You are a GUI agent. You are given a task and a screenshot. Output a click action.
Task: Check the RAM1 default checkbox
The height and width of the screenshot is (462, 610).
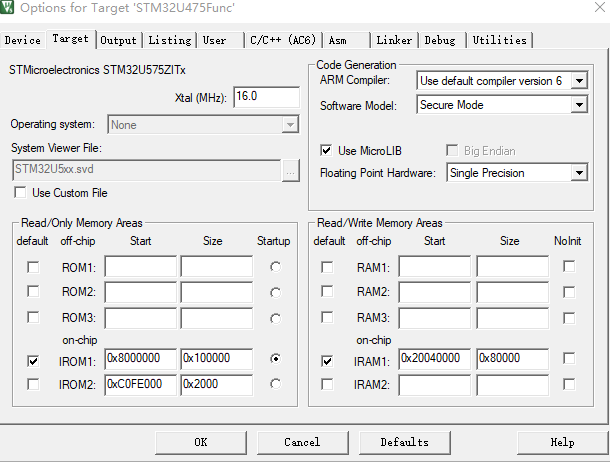coord(327,267)
